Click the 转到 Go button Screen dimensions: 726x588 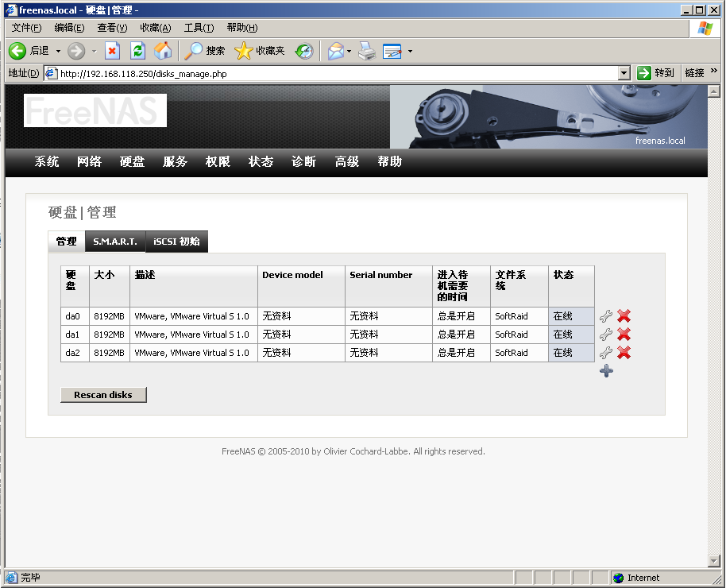pos(655,73)
